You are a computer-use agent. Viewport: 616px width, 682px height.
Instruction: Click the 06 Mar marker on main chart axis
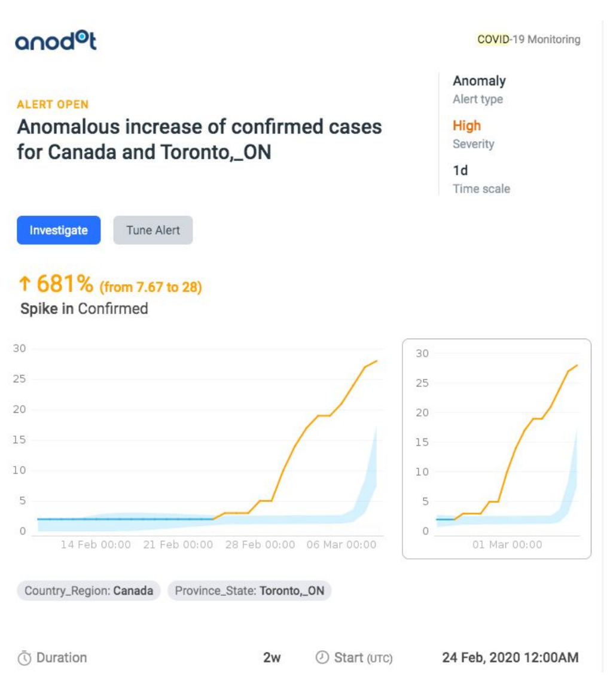point(341,544)
